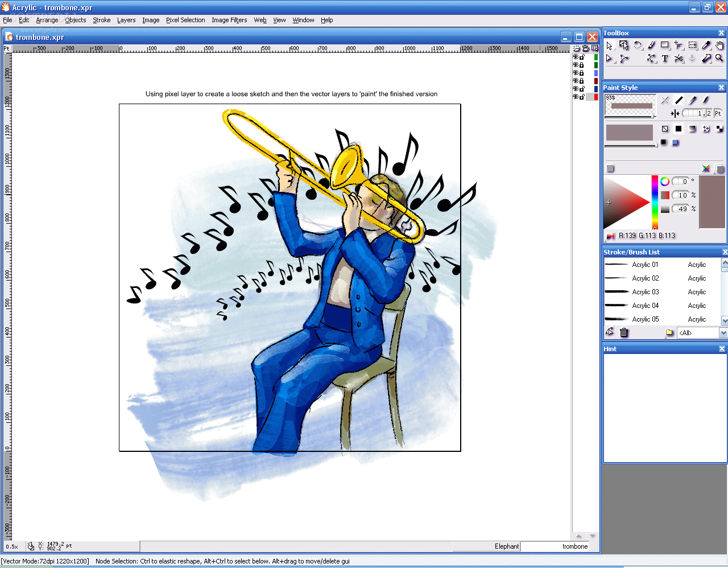The image size is (728, 568).
Task: Click the hue value field showing 0
Action: click(x=681, y=182)
